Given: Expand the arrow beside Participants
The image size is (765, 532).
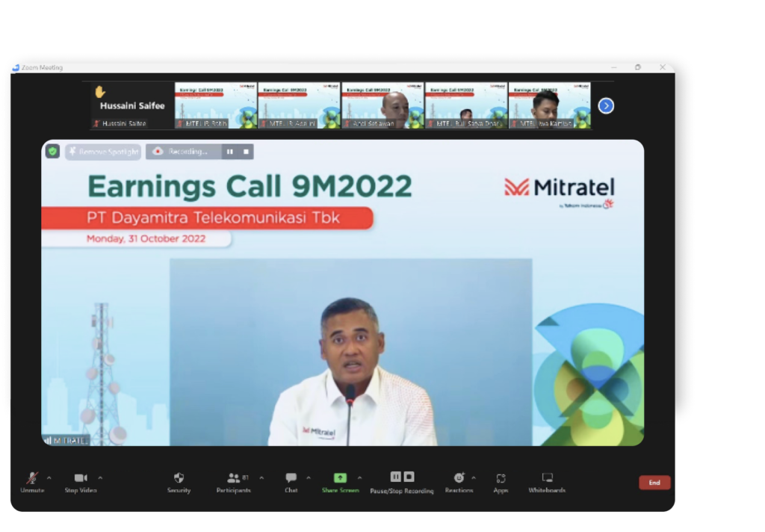Looking at the screenshot, I should pyautogui.click(x=261, y=477).
